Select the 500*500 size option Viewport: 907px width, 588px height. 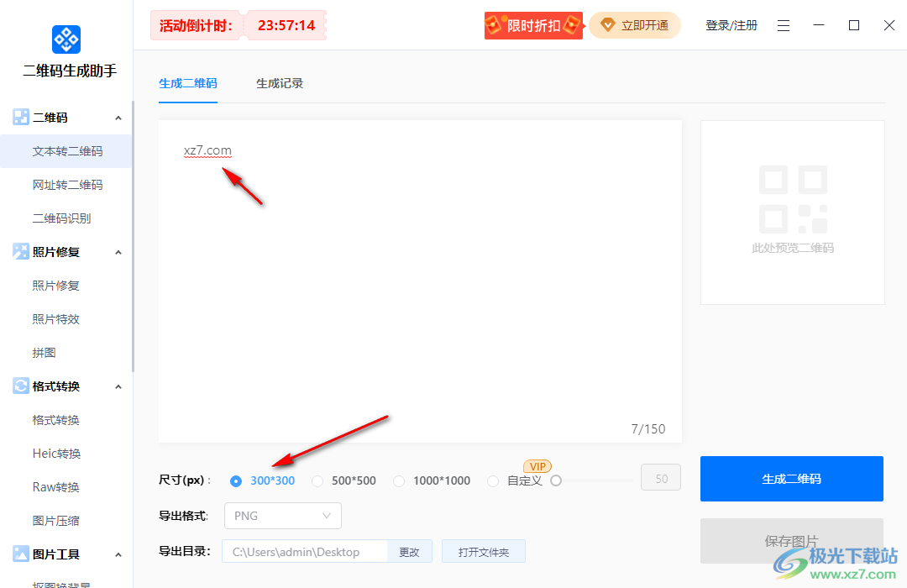click(317, 480)
